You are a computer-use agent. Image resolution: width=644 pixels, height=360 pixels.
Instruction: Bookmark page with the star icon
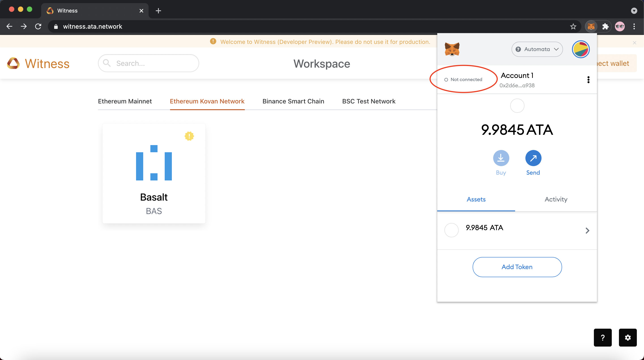pyautogui.click(x=573, y=26)
